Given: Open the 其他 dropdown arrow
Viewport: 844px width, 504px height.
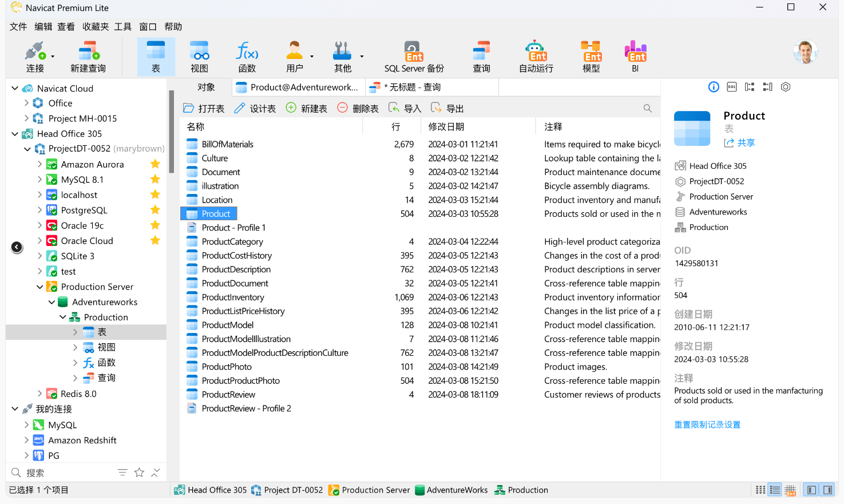Looking at the screenshot, I should 362,57.
